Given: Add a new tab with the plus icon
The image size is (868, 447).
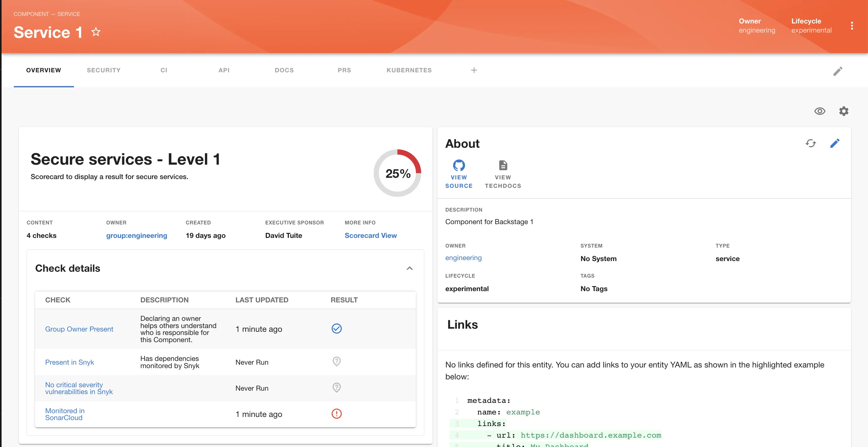Looking at the screenshot, I should tap(474, 70).
